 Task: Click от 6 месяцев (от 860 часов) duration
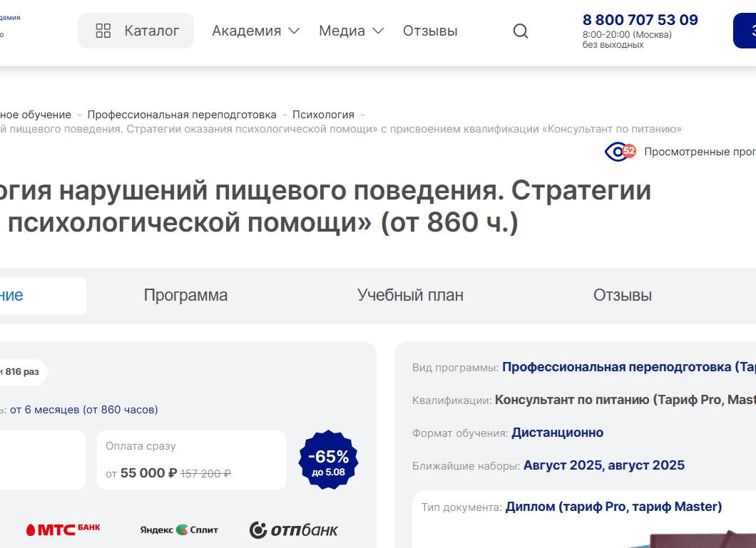pos(84,410)
